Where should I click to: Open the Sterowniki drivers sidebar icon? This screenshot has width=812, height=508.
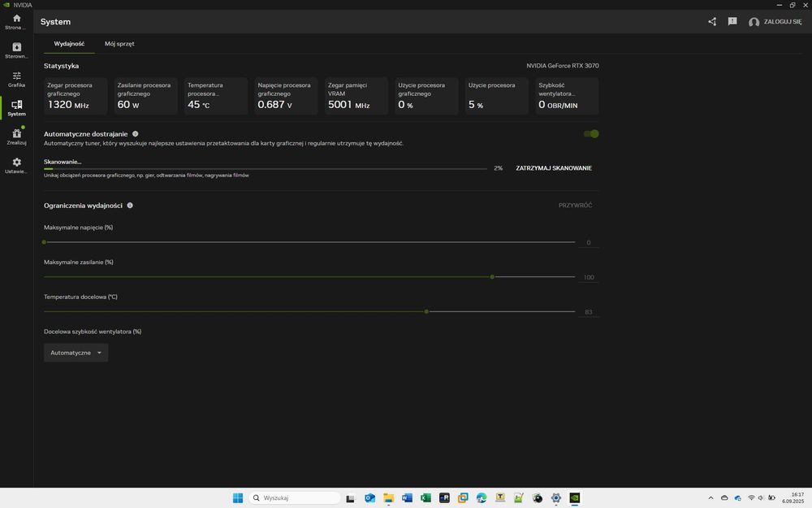click(16, 50)
